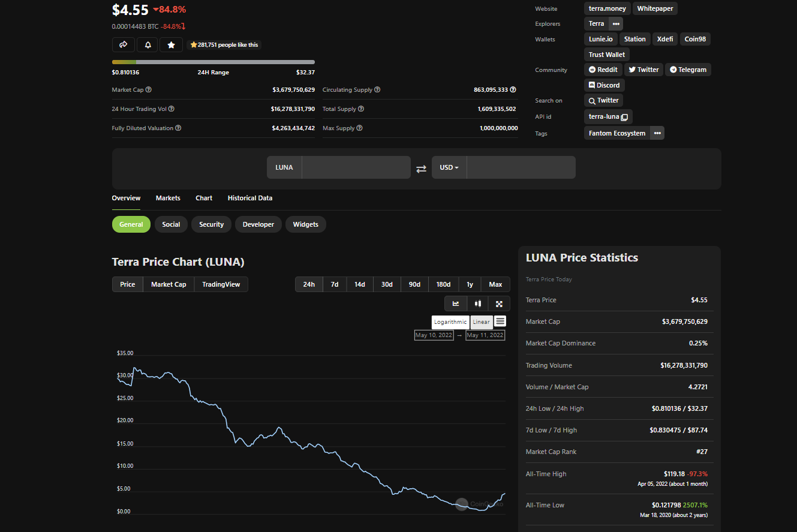Image resolution: width=797 pixels, height=532 pixels.
Task: Select the Security section pill
Action: coord(211,224)
